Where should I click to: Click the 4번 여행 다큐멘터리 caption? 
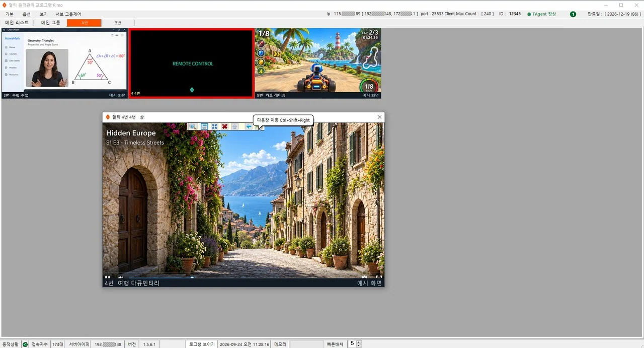pos(132,283)
